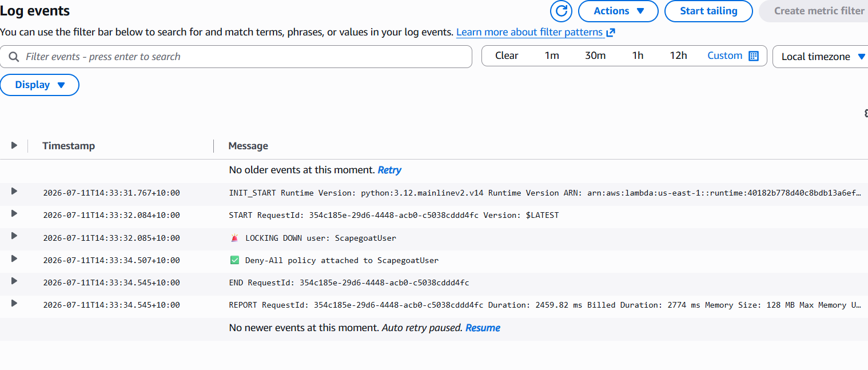This screenshot has height=370, width=868.
Task: Expand the REPORT RequestId log event row
Action: 14,303
